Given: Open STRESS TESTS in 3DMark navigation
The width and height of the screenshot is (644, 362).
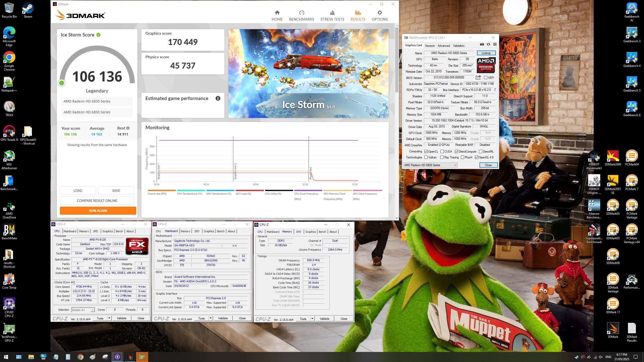Looking at the screenshot, I should [332, 16].
